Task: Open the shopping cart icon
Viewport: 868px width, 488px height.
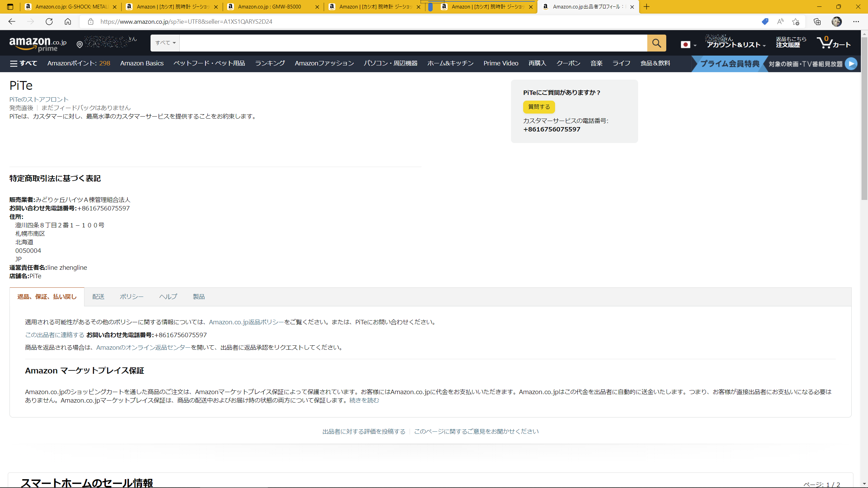Action: (x=834, y=43)
